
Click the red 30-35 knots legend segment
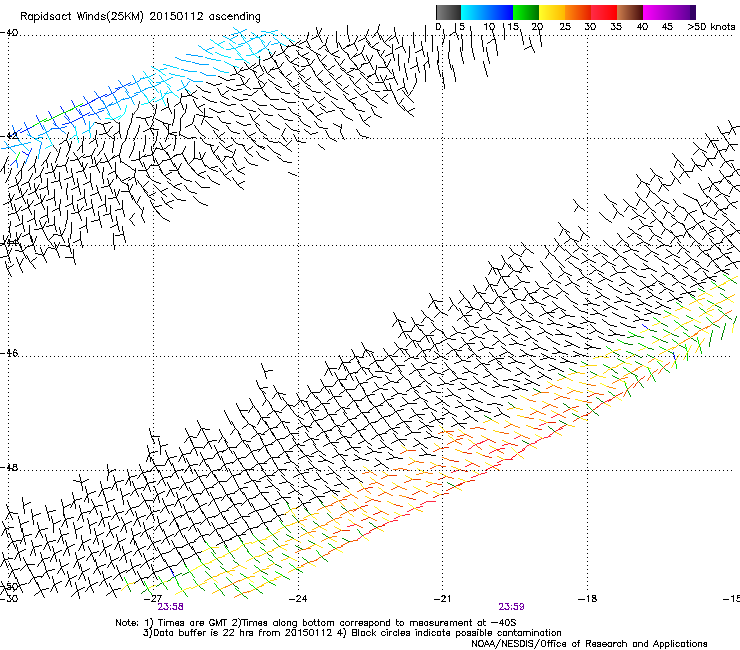[x=604, y=12]
